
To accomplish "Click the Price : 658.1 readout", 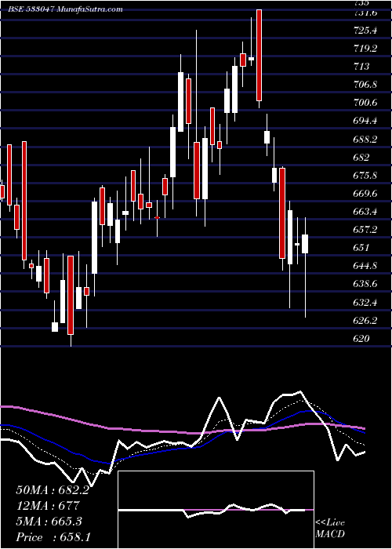I will 53,537.
